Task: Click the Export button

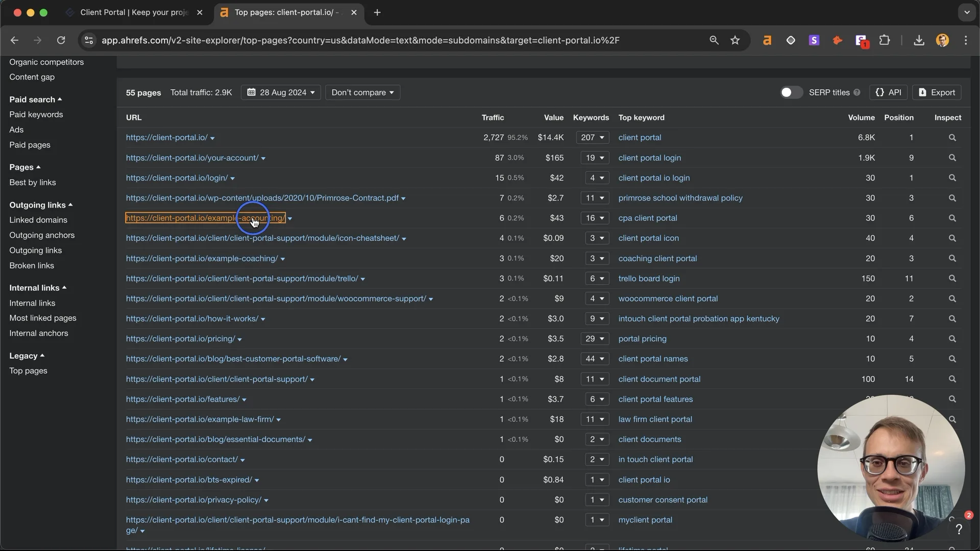Action: click(x=937, y=92)
